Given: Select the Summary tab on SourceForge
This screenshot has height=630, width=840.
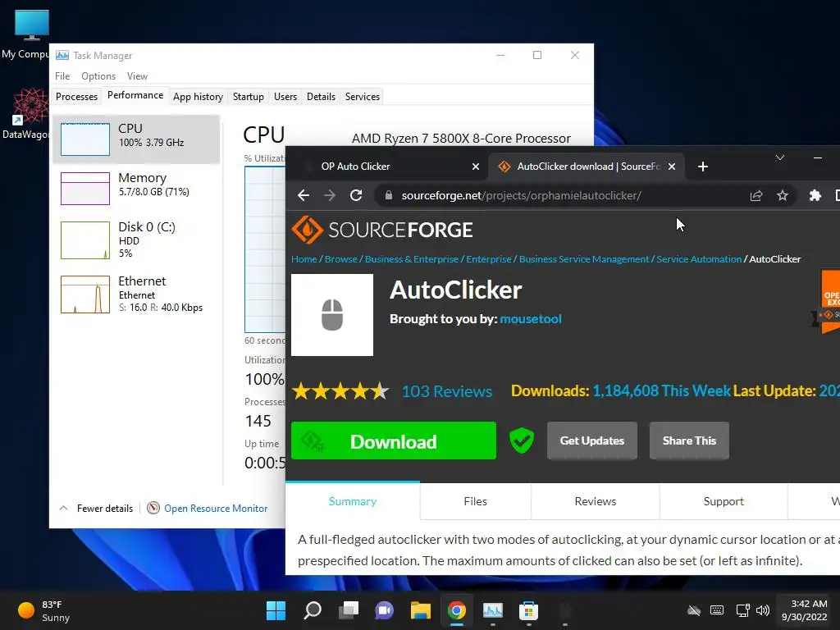Looking at the screenshot, I should click(x=353, y=501).
